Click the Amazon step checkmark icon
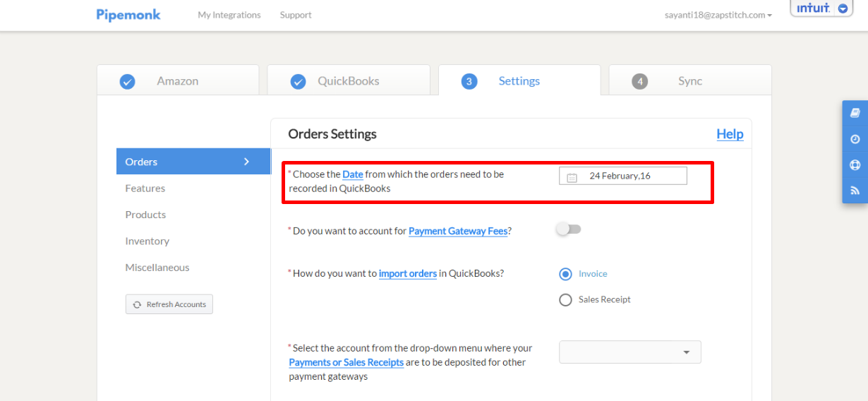 [x=127, y=82]
